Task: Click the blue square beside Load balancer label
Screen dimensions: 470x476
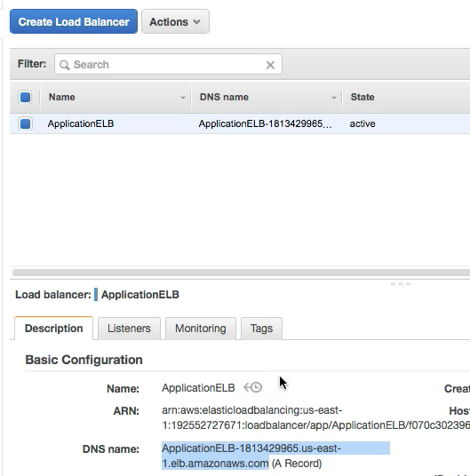Action: coord(96,295)
